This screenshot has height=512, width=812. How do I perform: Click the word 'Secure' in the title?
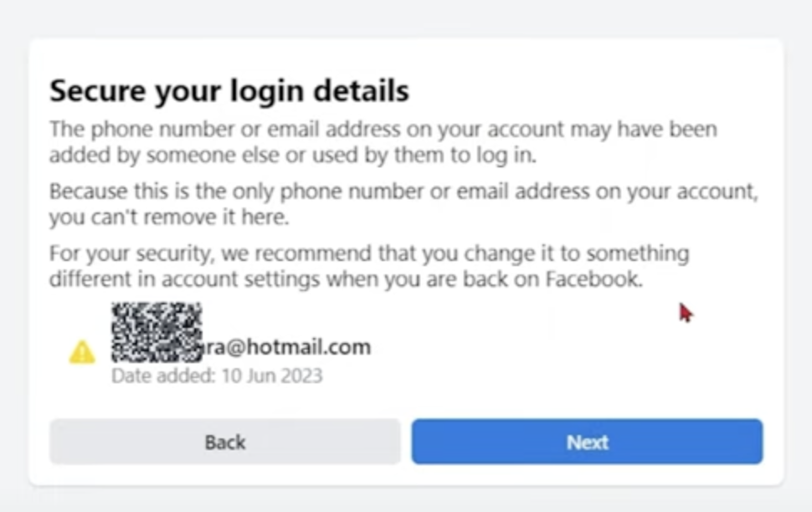click(98, 90)
